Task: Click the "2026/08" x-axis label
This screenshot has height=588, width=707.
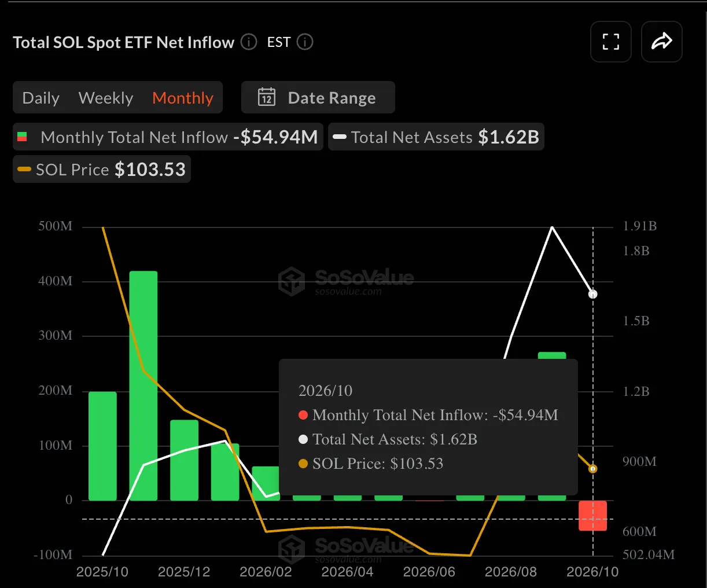Action: point(511,572)
